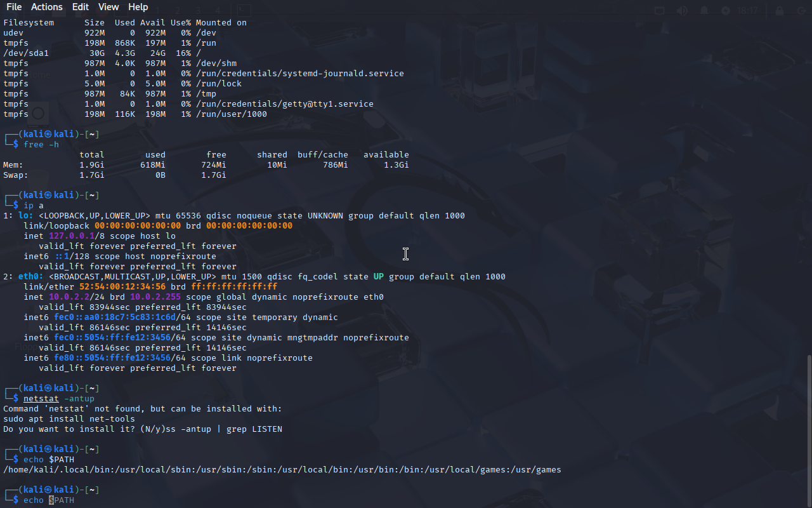The height and width of the screenshot is (508, 812).
Task: Click the '/run/lock' mount path
Action: tap(219, 84)
